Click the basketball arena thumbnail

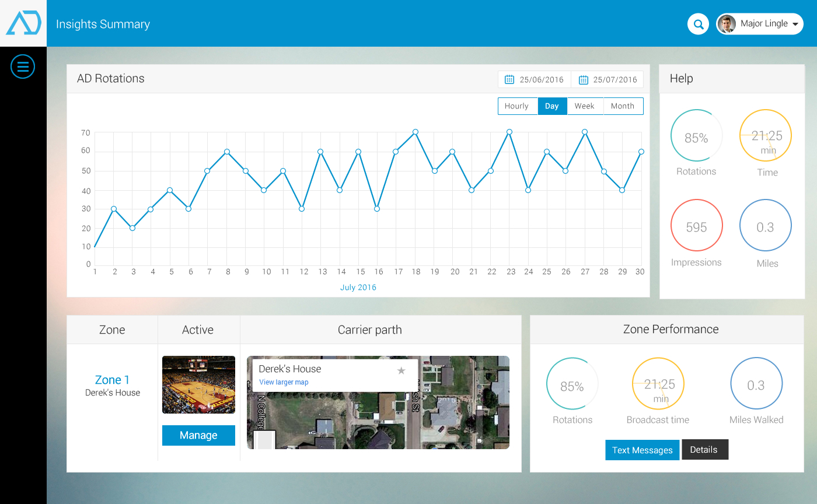(x=198, y=384)
